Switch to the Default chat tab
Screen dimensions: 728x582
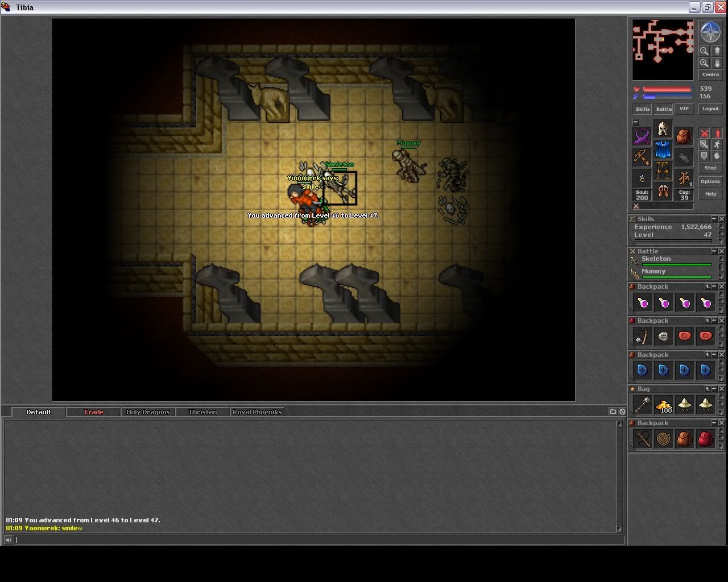[x=39, y=412]
